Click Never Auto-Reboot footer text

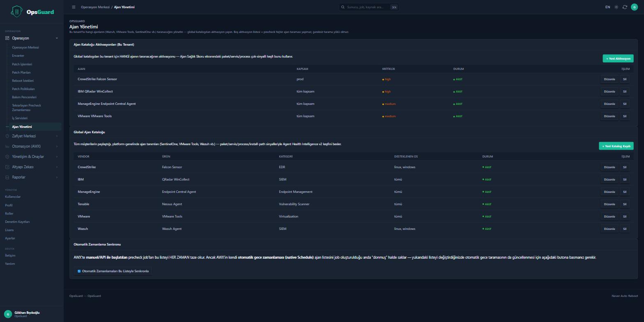(x=625, y=296)
